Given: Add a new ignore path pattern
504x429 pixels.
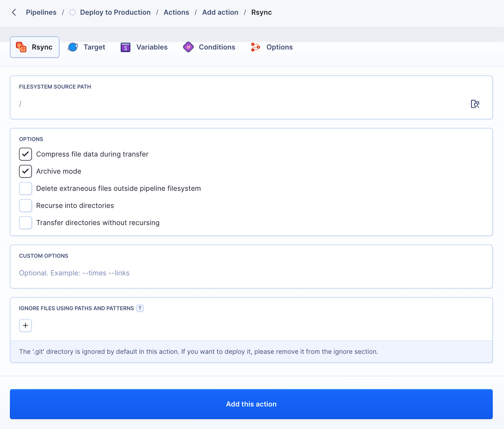Looking at the screenshot, I should [x=25, y=325].
